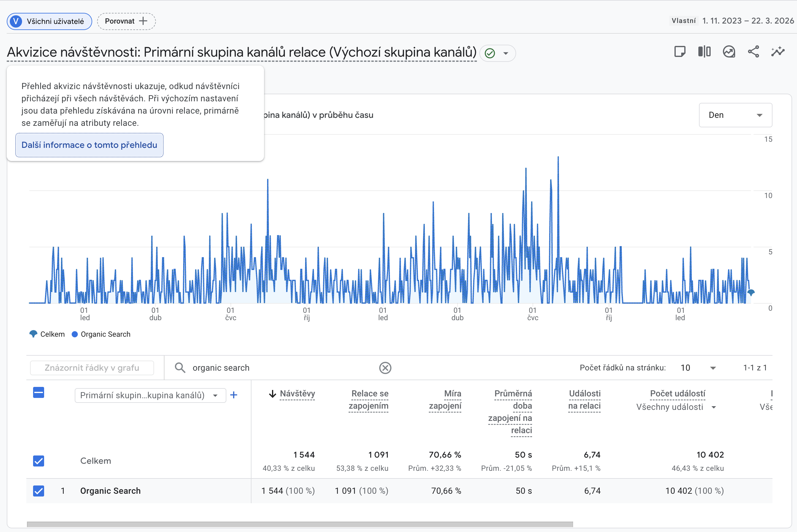Screen dimensions: 797x532
Task: Uncheck the Celkem row checkbox
Action: 38,461
